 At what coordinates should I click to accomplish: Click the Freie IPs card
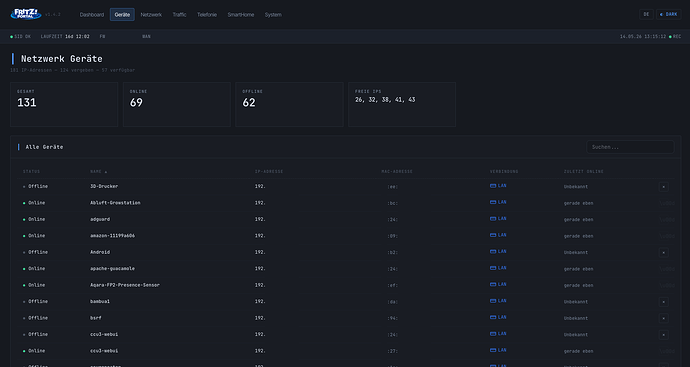tap(402, 105)
